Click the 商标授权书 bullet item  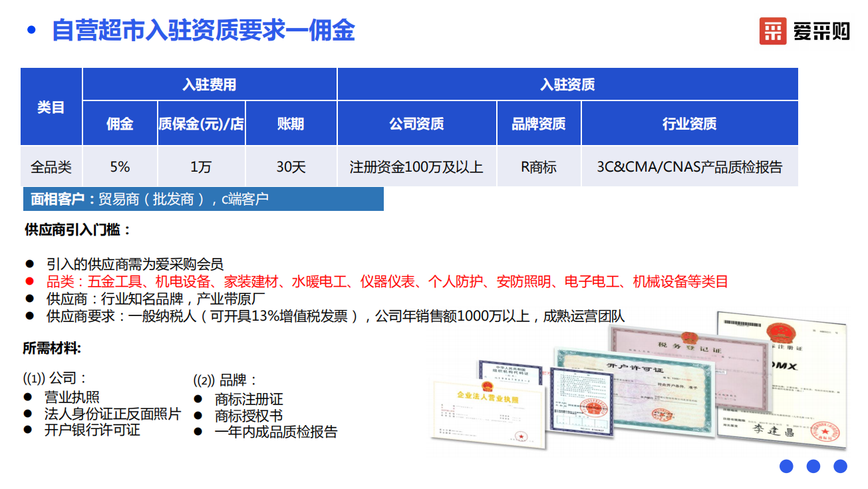point(249,416)
